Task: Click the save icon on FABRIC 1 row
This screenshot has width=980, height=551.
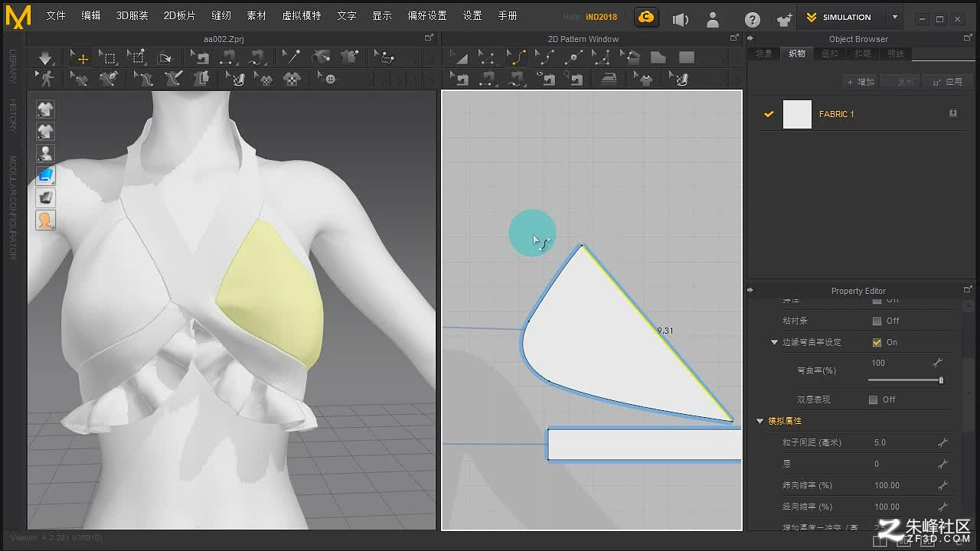Action: point(953,113)
